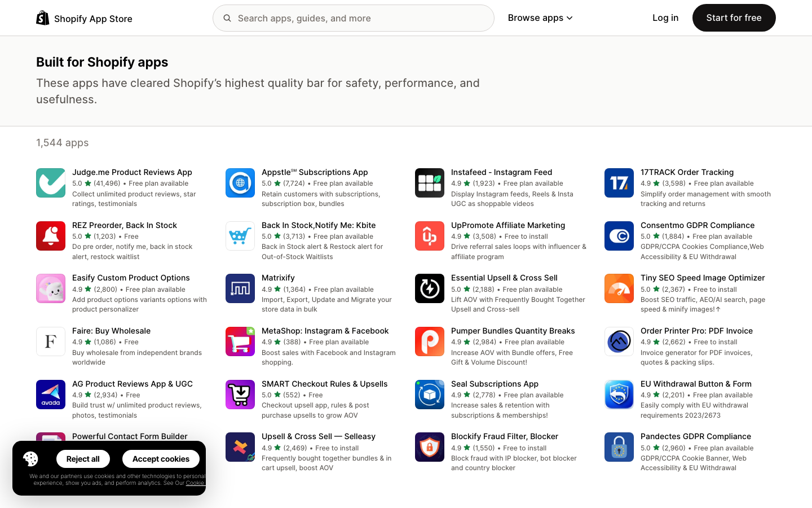Open Easify Custom Product Options title
Screen dimensions: 812x508
pos(131,278)
